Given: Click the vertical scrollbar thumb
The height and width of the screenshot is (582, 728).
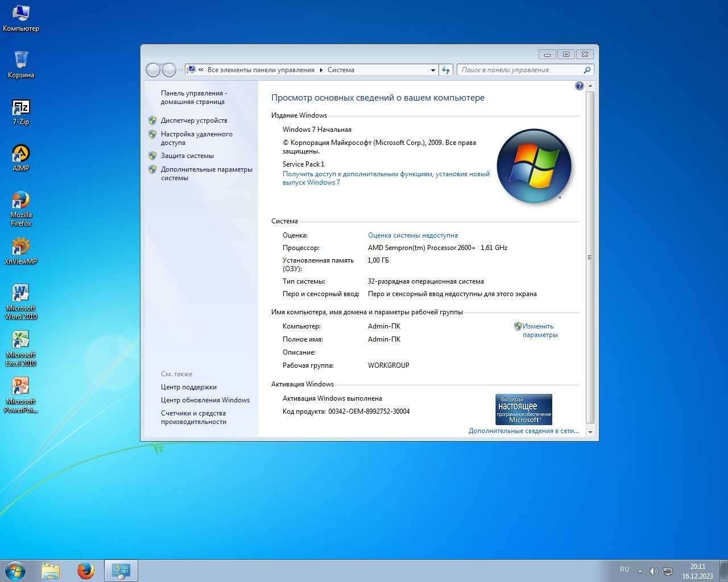Looking at the screenshot, I should click(590, 257).
